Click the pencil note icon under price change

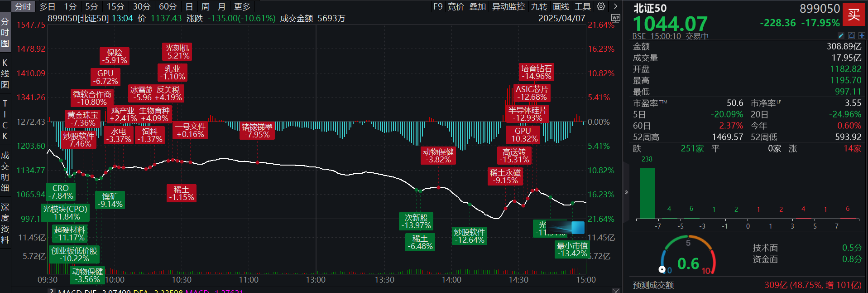[841, 36]
